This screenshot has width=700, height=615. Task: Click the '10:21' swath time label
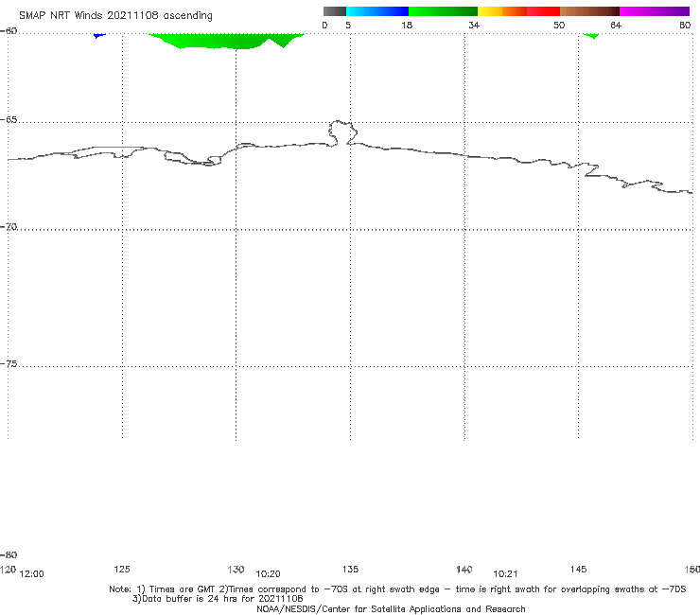pyautogui.click(x=505, y=574)
